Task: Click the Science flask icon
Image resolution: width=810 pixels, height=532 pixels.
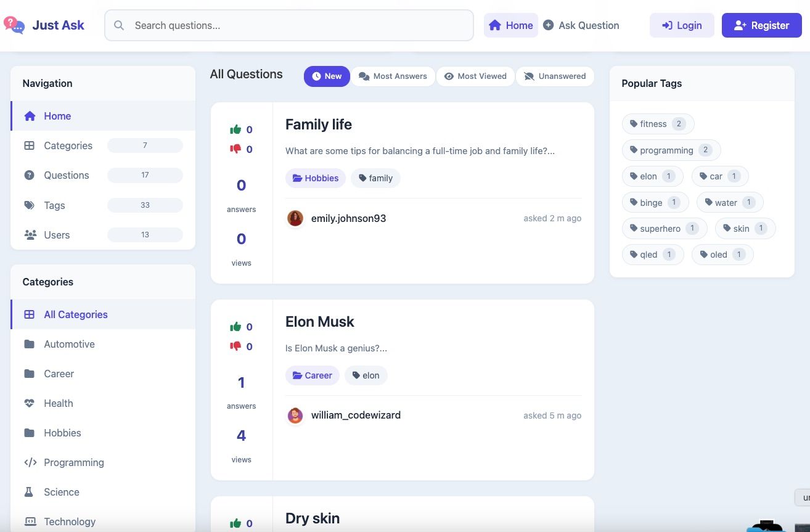Action: click(x=28, y=492)
